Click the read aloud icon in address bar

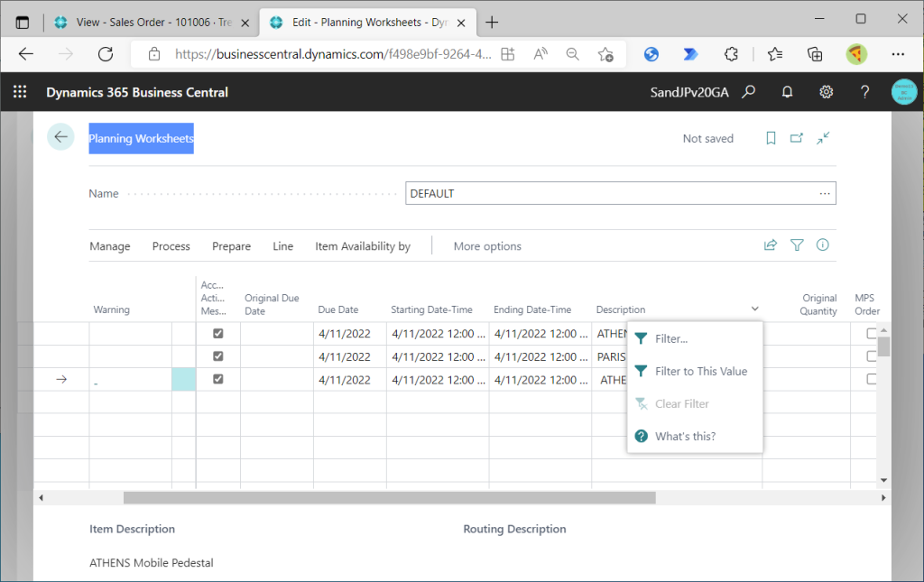(x=541, y=54)
